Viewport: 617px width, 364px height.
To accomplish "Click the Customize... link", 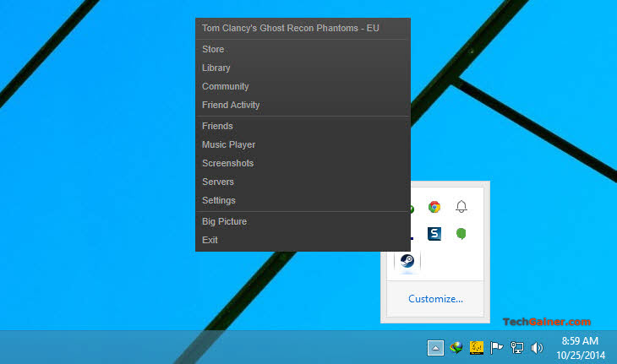I will coord(435,298).
